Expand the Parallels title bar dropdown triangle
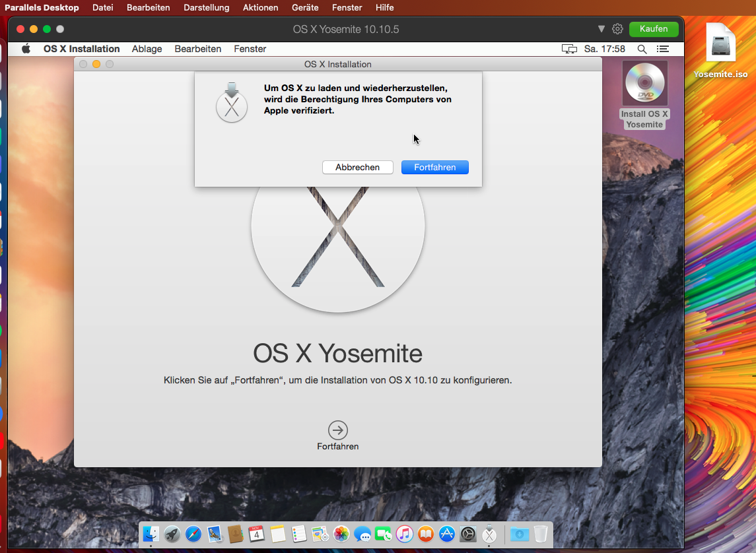756x553 pixels. coord(601,29)
